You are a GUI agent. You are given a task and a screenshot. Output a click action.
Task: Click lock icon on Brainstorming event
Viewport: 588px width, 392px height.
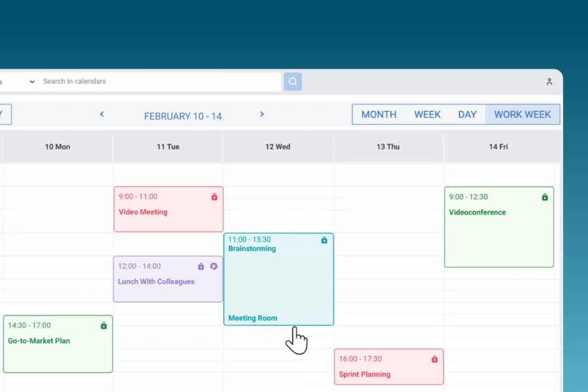324,240
